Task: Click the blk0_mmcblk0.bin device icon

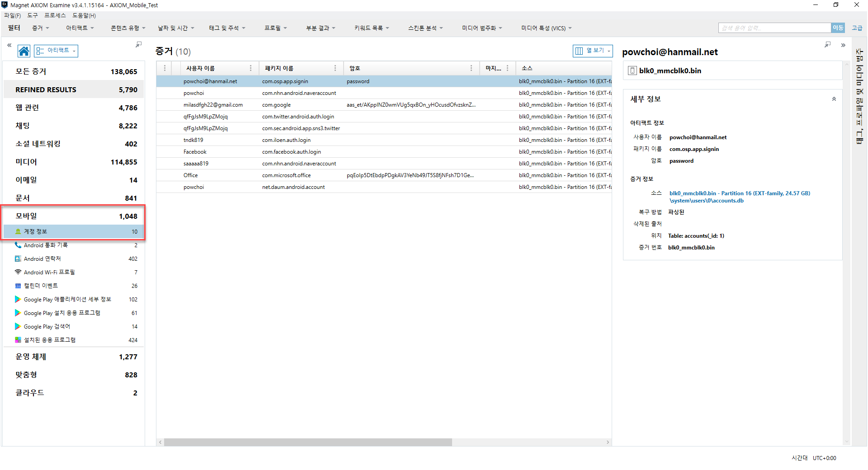Action: pyautogui.click(x=632, y=70)
